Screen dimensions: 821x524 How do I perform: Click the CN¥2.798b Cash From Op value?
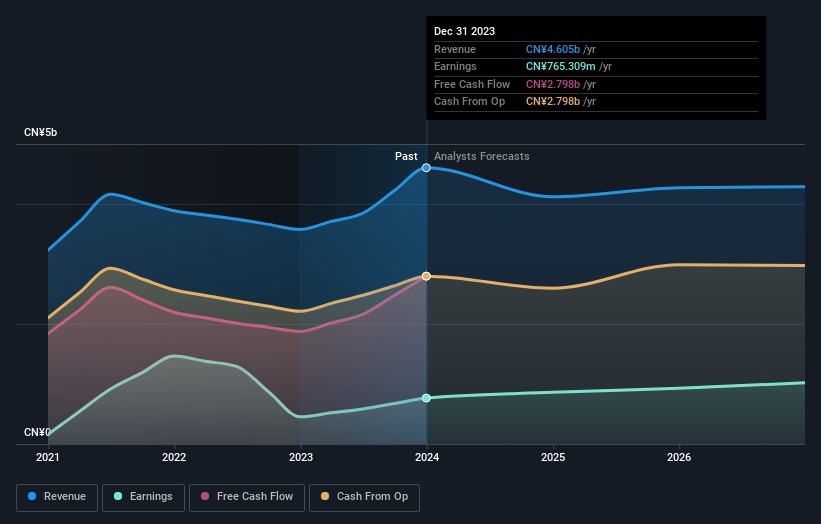click(x=553, y=102)
